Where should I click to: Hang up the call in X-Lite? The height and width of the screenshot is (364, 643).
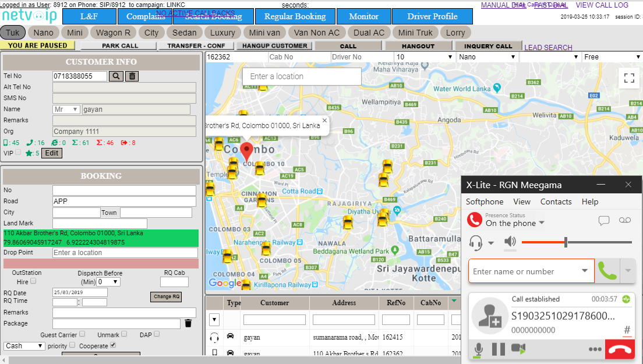tap(620, 349)
